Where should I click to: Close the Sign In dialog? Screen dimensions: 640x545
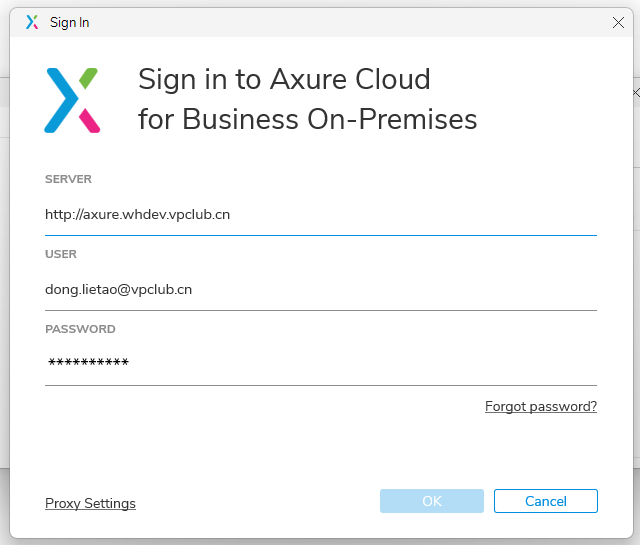click(618, 22)
